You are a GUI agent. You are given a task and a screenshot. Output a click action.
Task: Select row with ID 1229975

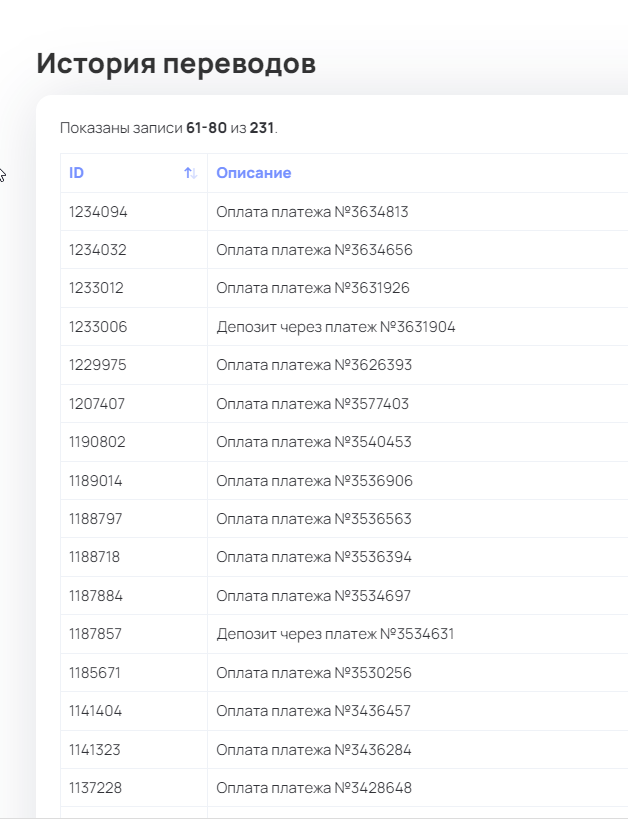click(x=98, y=365)
